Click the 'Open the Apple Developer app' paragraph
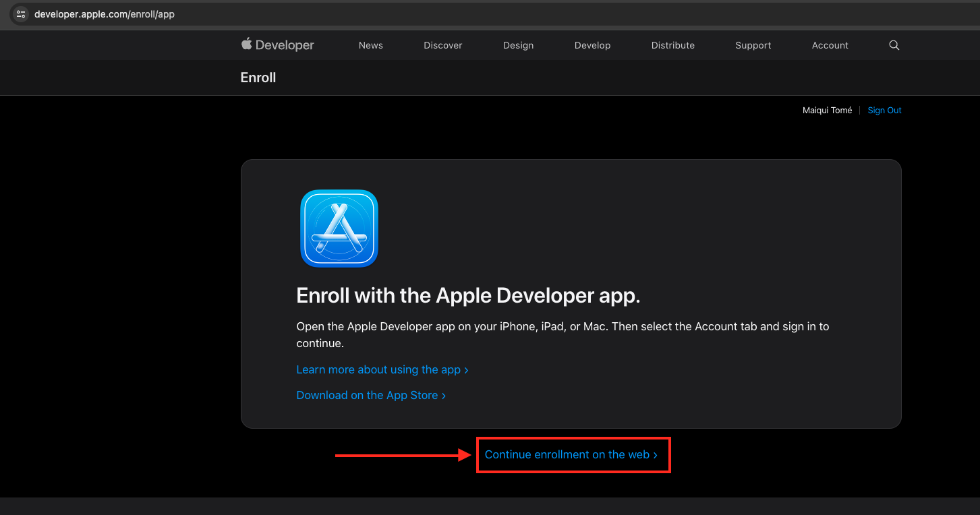Screen dimensions: 980x515 click(x=563, y=334)
